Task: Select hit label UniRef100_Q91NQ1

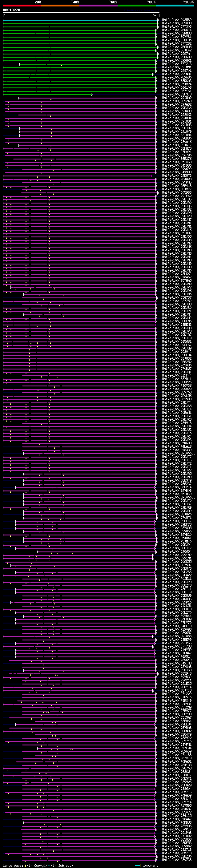Action: 177,74
